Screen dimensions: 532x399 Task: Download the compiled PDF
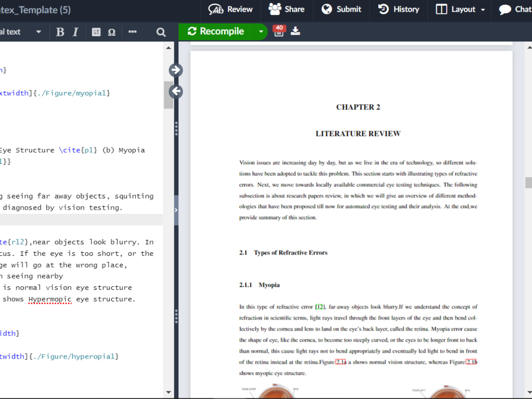(296, 31)
